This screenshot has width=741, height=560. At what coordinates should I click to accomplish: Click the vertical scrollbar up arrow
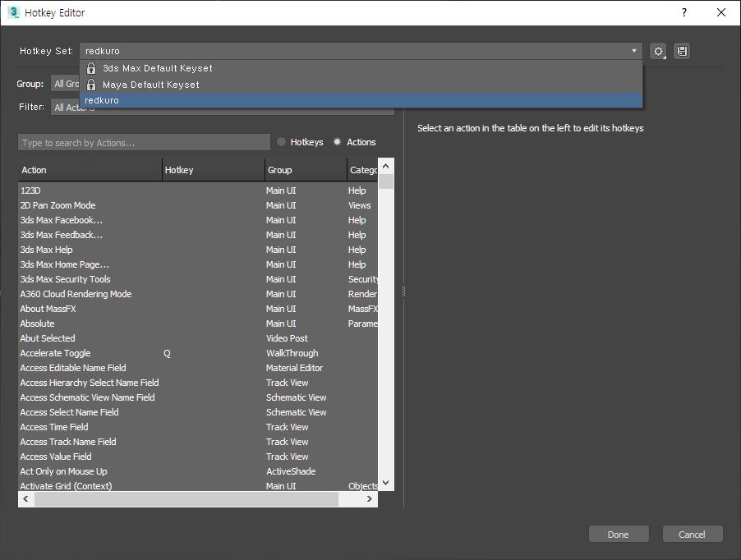click(385, 166)
